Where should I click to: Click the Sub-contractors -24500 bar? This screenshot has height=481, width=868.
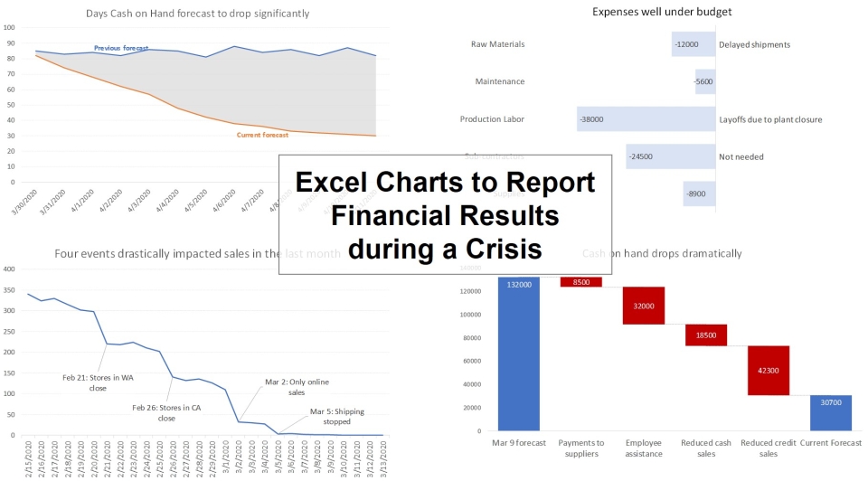pos(671,156)
